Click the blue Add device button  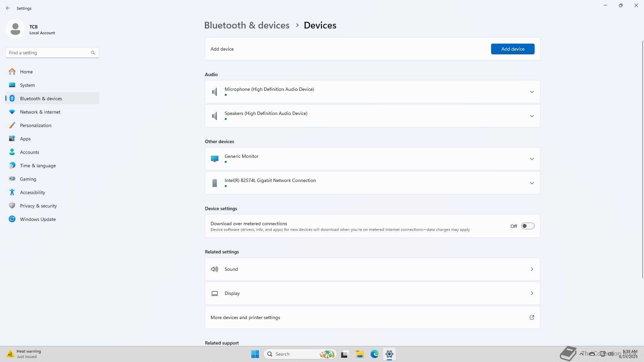(513, 49)
